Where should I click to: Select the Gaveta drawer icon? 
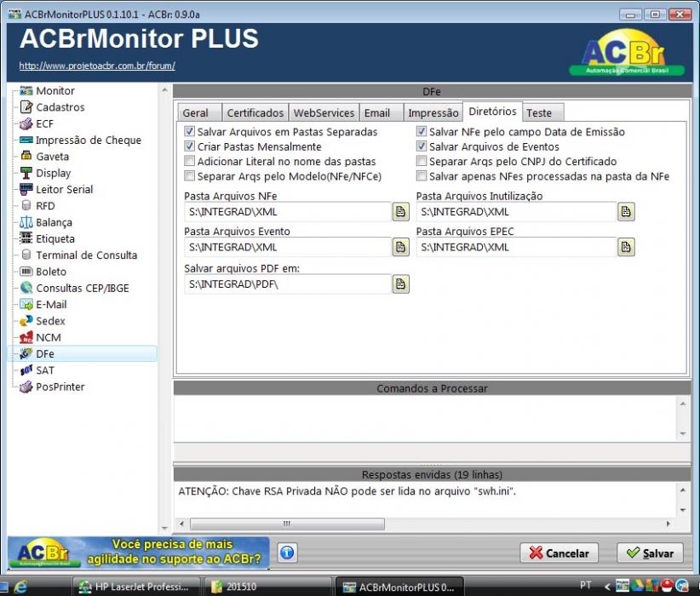click(x=26, y=157)
